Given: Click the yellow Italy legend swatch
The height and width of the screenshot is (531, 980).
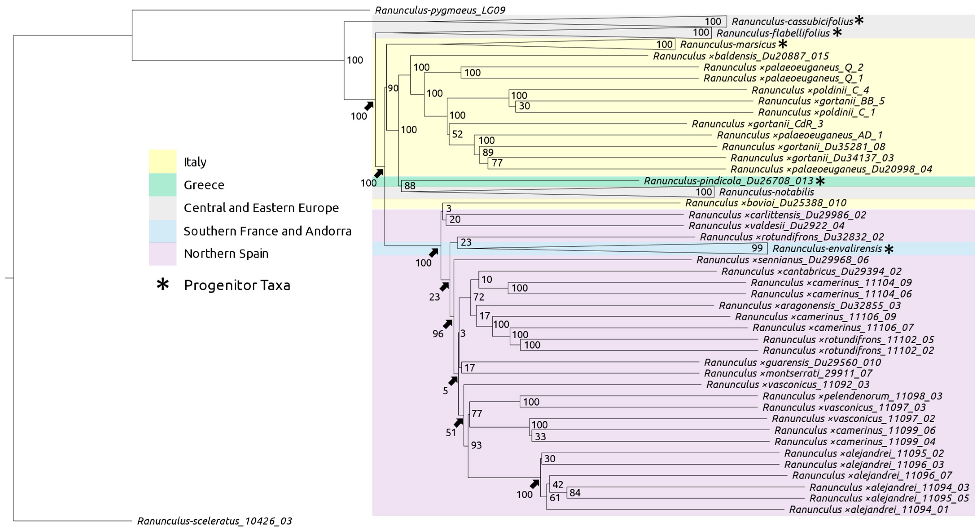Looking at the screenshot, I should (162, 161).
